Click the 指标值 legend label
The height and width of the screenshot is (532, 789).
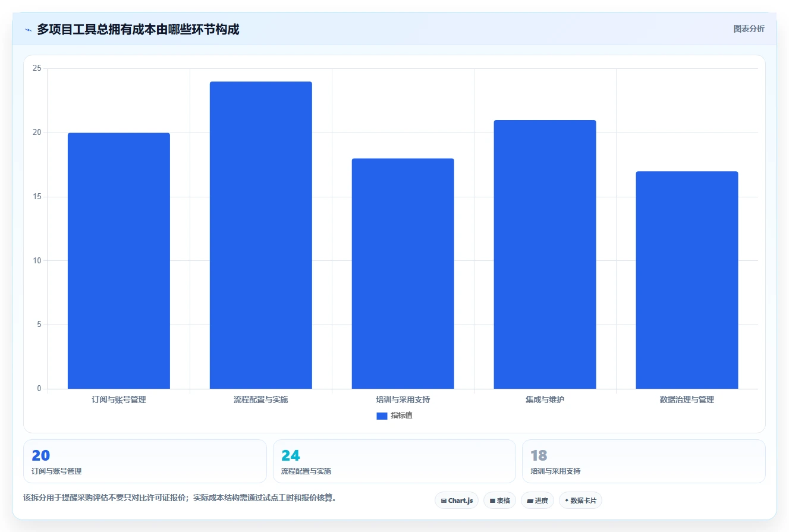tap(401, 415)
